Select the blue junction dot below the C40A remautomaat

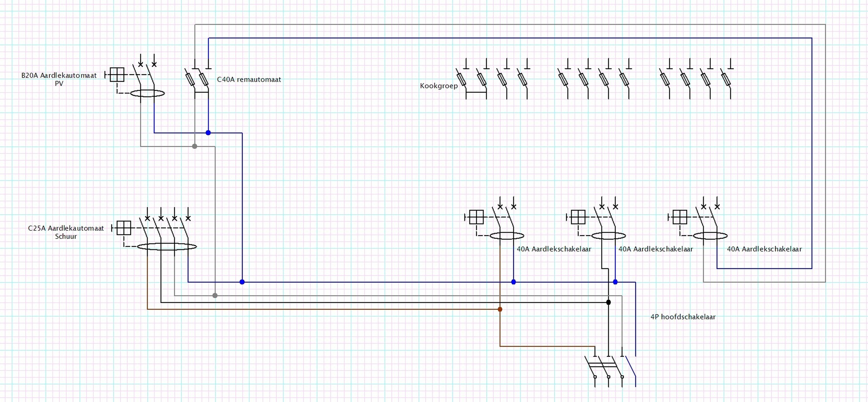(x=208, y=133)
